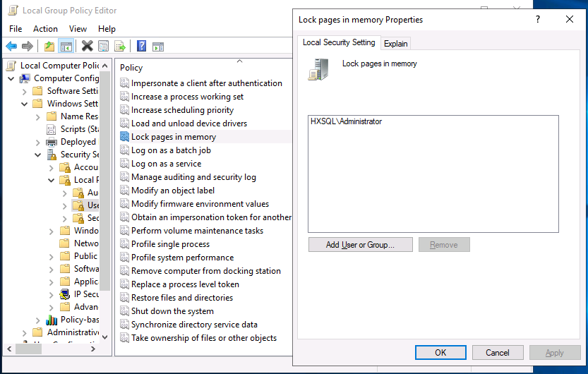Click the Up One Level folder icon
This screenshot has height=374, width=588.
tap(49, 47)
